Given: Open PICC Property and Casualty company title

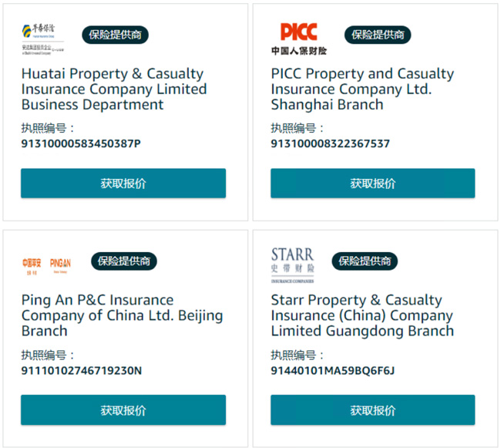Looking at the screenshot, I should tap(362, 89).
